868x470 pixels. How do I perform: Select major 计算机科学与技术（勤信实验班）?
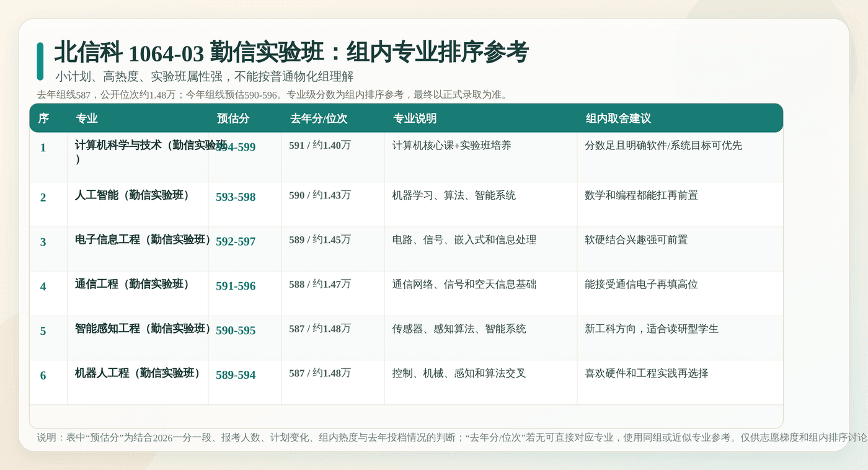coord(151,152)
